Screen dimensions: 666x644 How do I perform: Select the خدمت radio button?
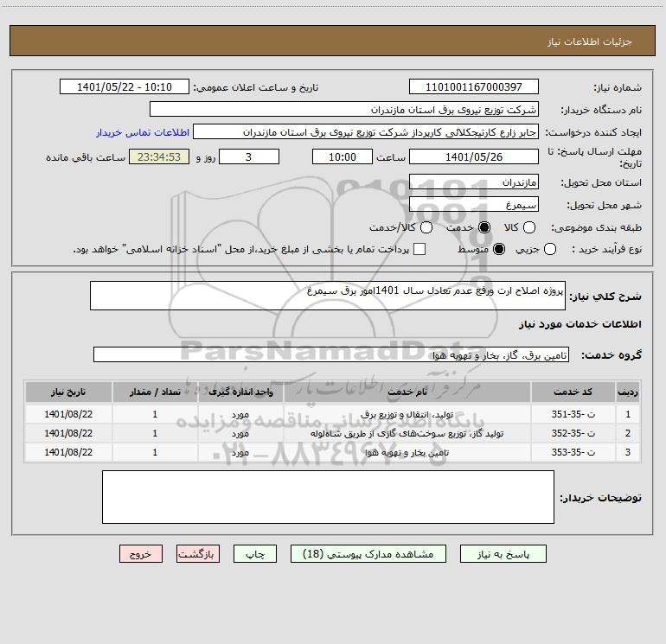point(483,227)
